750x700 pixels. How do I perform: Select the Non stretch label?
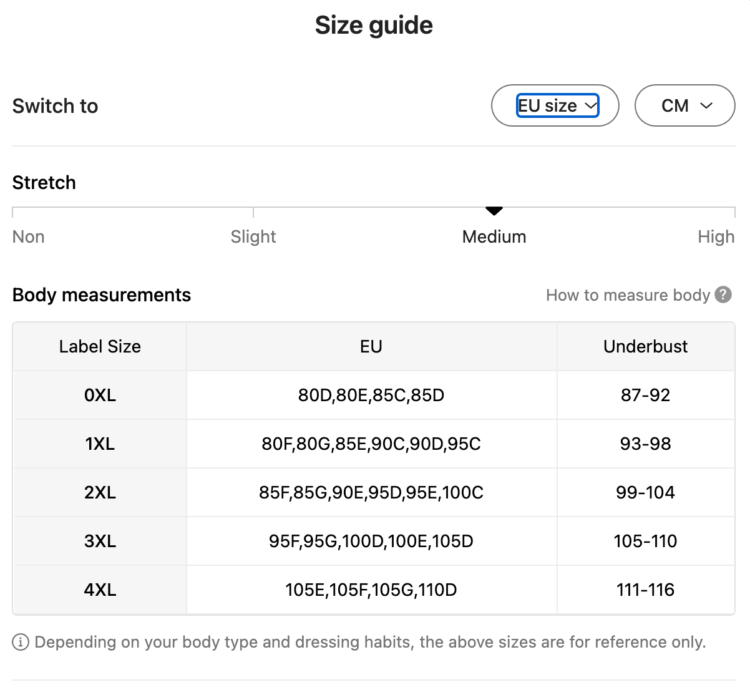tap(29, 237)
